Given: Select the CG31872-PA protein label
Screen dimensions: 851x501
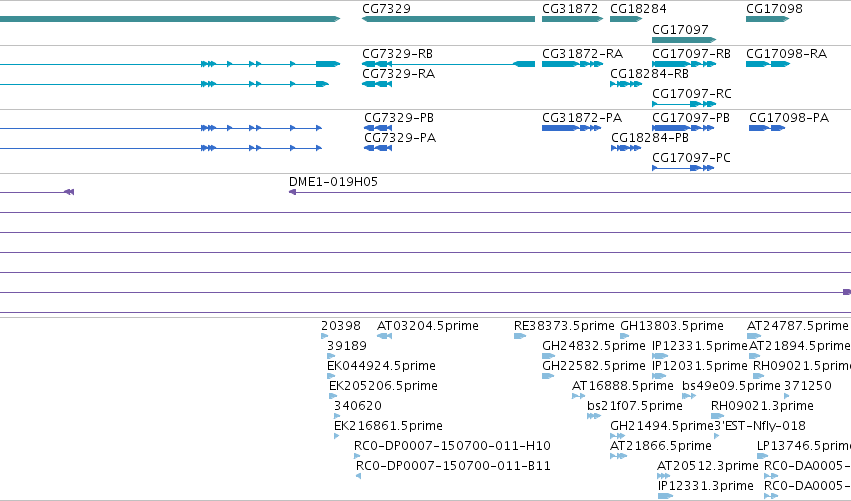Looking at the screenshot, I should tap(582, 118).
